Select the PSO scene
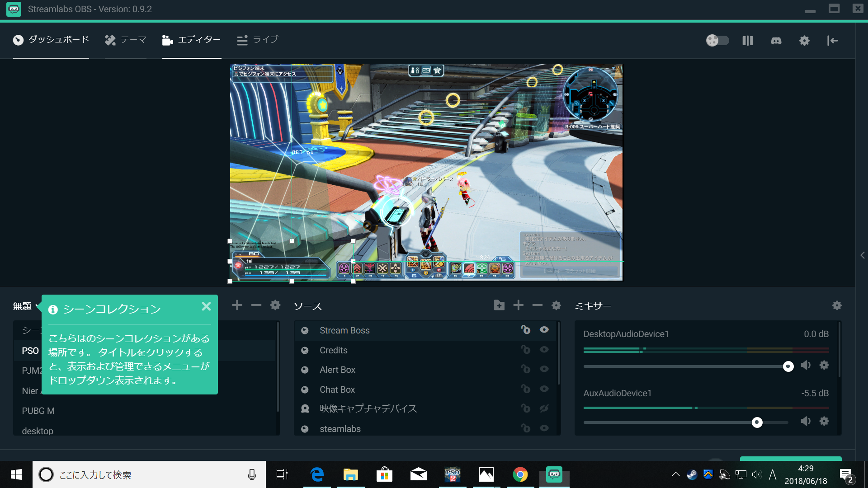The image size is (868, 488). tap(30, 351)
